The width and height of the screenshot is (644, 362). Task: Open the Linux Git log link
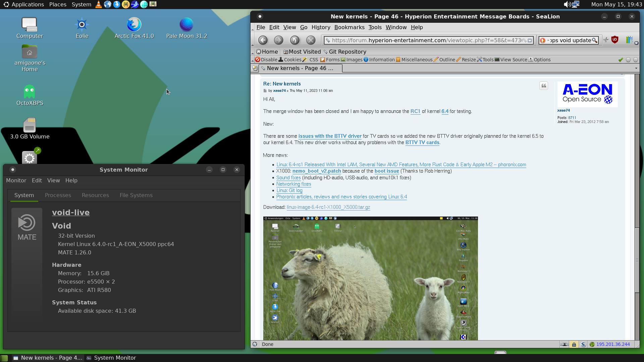[289, 190]
